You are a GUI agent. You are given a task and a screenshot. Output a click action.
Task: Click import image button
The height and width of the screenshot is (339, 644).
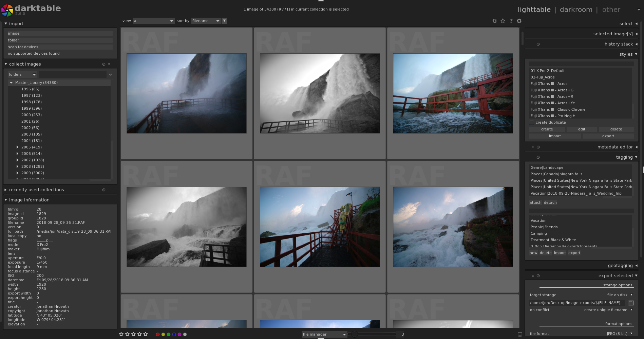point(60,34)
